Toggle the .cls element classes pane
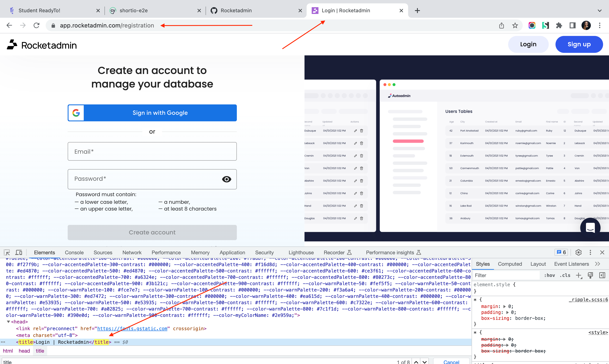Image resolution: width=609 pixels, height=364 pixels. coord(565,275)
